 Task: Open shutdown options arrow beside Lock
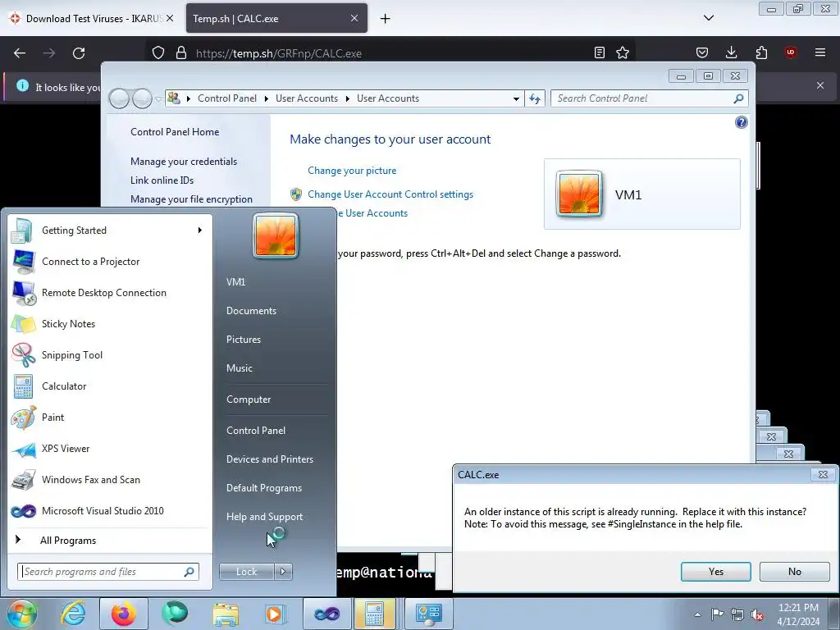283,572
